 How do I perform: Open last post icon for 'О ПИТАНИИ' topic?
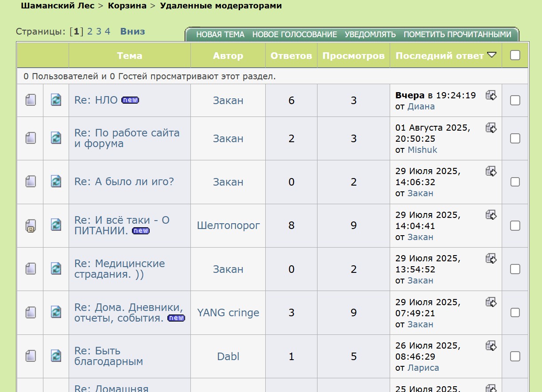[x=491, y=215]
